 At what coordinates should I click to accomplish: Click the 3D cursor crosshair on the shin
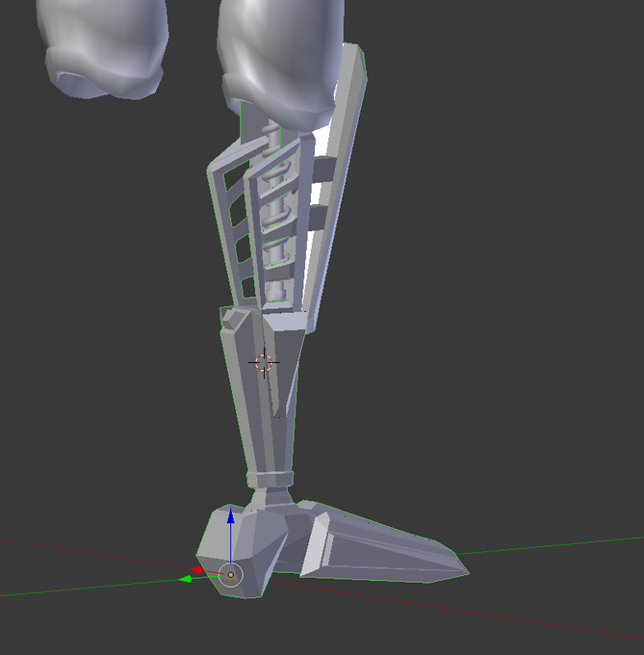click(264, 362)
